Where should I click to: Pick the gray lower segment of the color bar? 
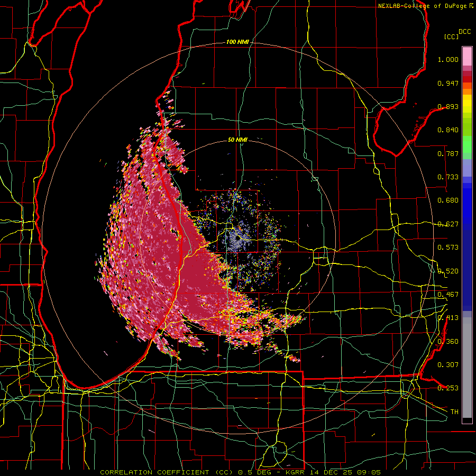click(x=467, y=368)
